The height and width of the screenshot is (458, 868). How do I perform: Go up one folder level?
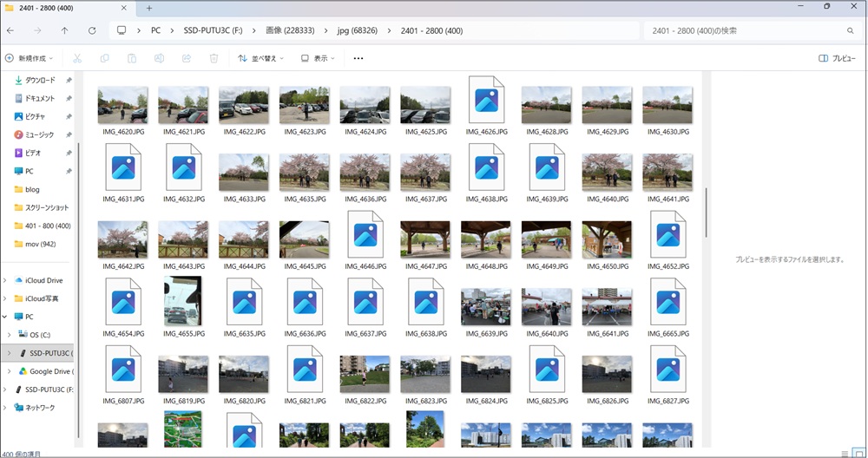[65, 30]
